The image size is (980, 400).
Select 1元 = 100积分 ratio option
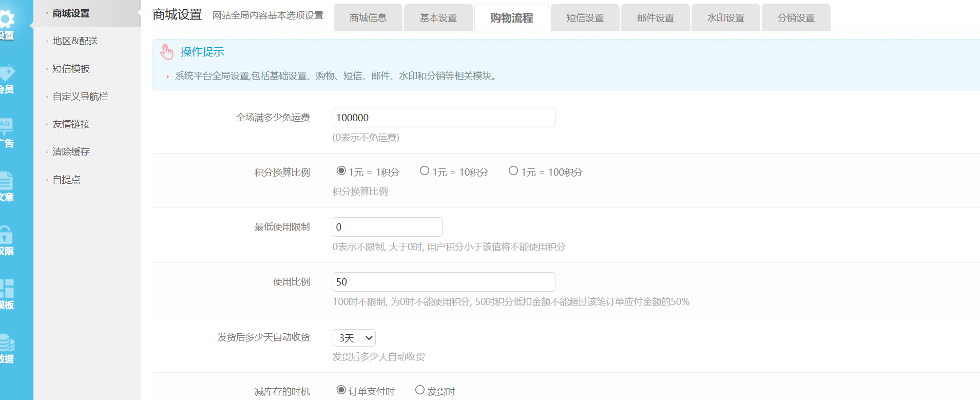point(513,170)
